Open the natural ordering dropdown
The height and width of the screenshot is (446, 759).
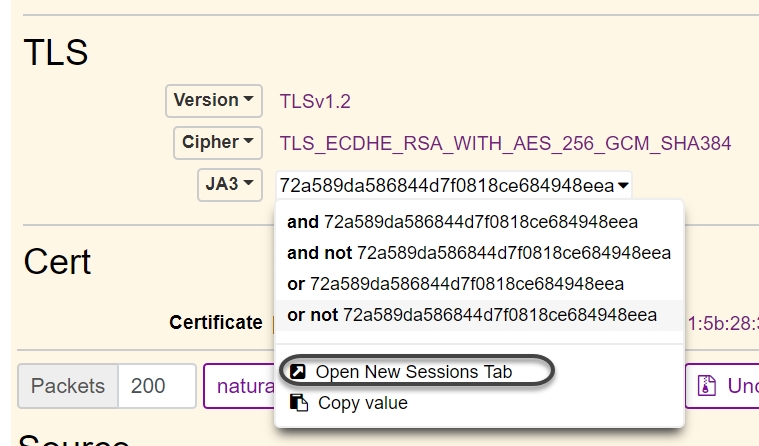click(x=238, y=386)
